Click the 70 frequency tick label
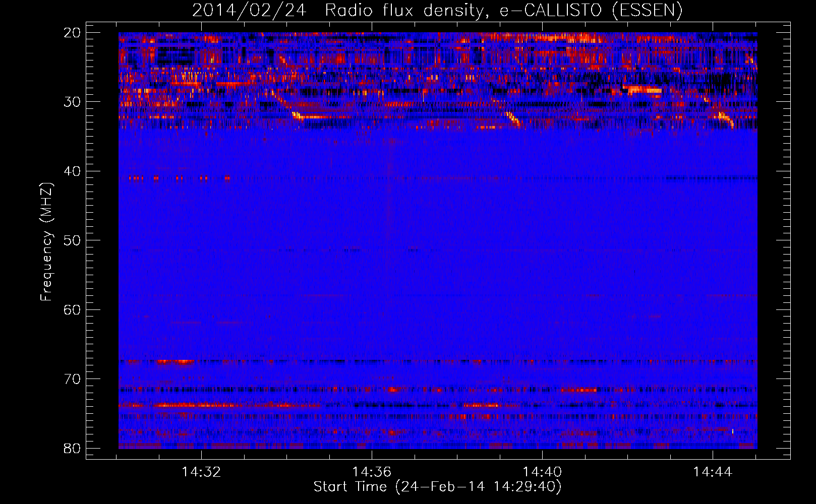The width and height of the screenshot is (816, 504). point(72,379)
